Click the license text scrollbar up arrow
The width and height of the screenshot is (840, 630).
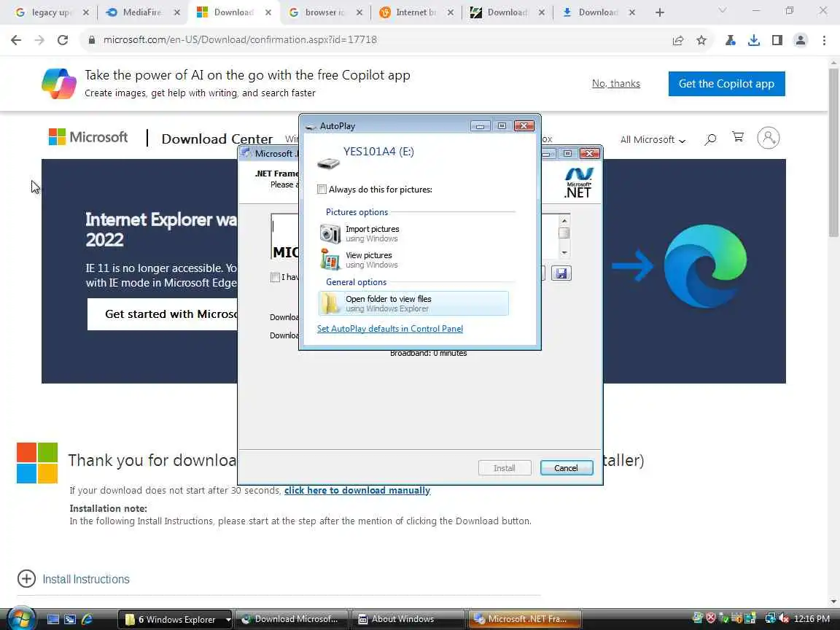pos(564,220)
